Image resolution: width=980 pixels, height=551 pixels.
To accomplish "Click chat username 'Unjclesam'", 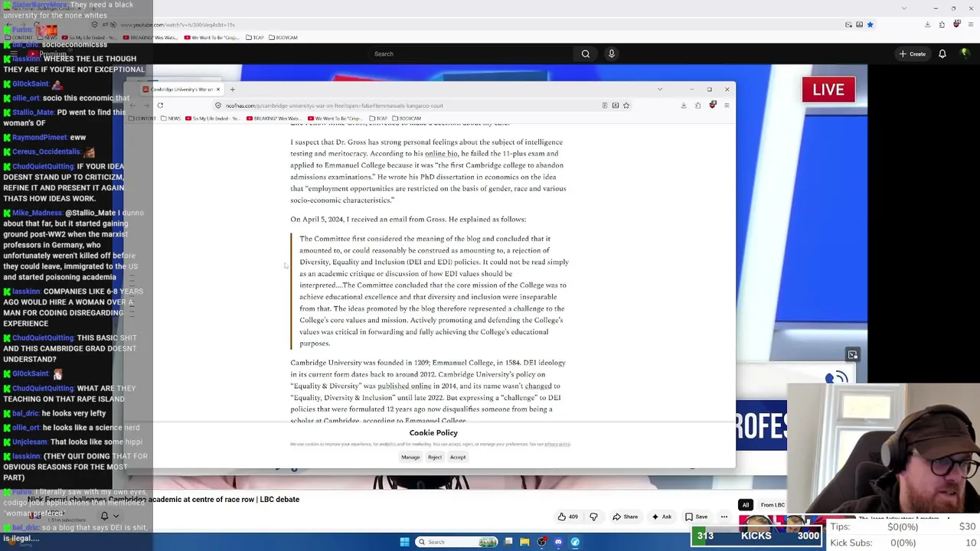I will [x=29, y=442].
